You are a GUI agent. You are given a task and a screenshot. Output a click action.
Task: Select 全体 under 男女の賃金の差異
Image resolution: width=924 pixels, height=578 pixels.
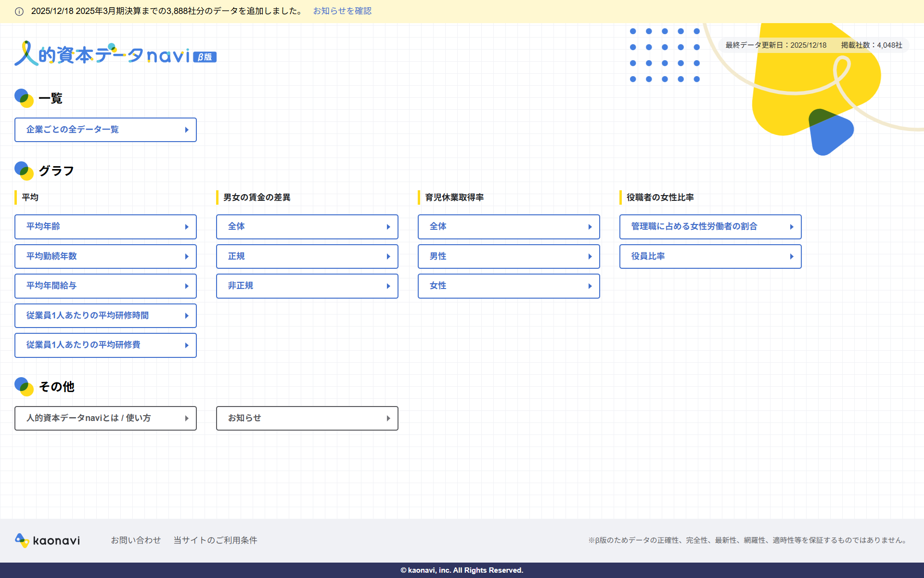point(307,227)
